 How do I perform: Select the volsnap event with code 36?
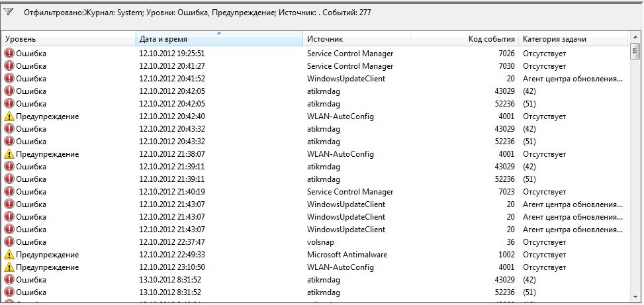click(318, 242)
